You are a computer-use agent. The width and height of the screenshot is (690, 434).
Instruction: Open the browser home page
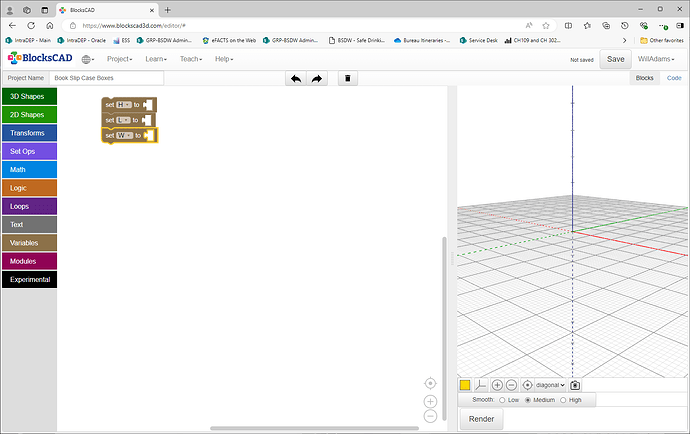tap(50, 26)
